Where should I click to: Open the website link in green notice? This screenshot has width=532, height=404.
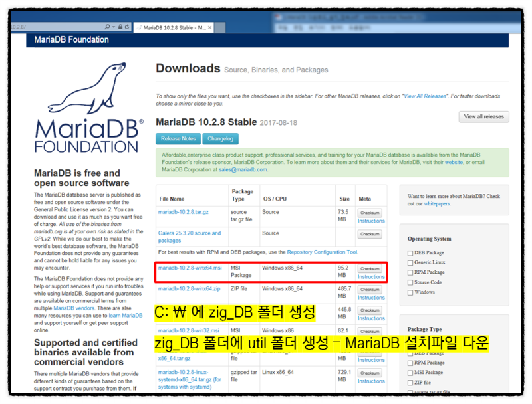pos(454,162)
